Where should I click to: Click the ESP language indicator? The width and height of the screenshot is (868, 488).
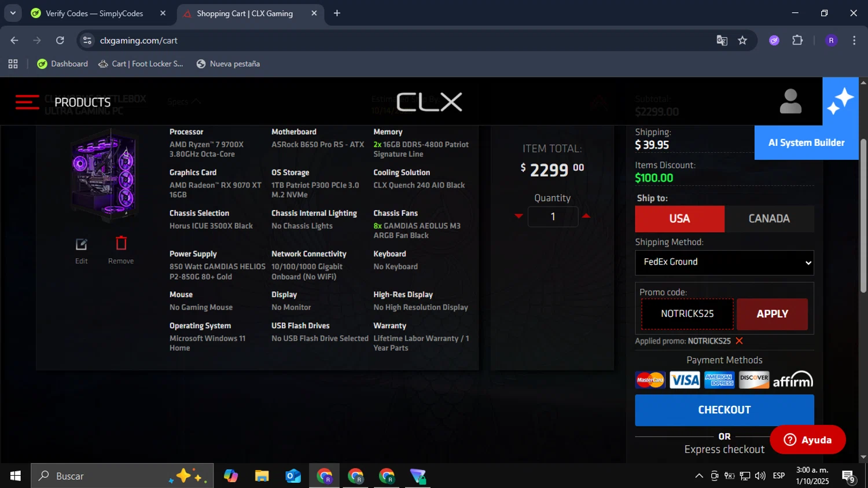tap(779, 476)
